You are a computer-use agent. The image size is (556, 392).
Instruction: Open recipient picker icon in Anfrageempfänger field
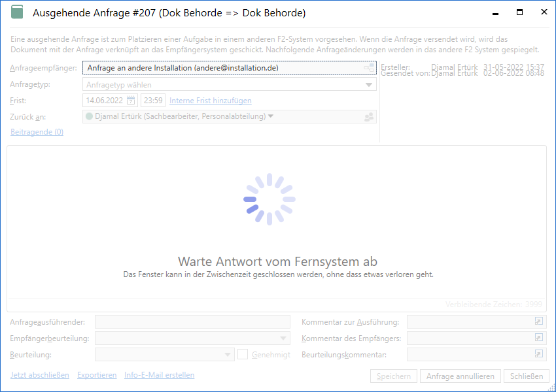coord(370,68)
